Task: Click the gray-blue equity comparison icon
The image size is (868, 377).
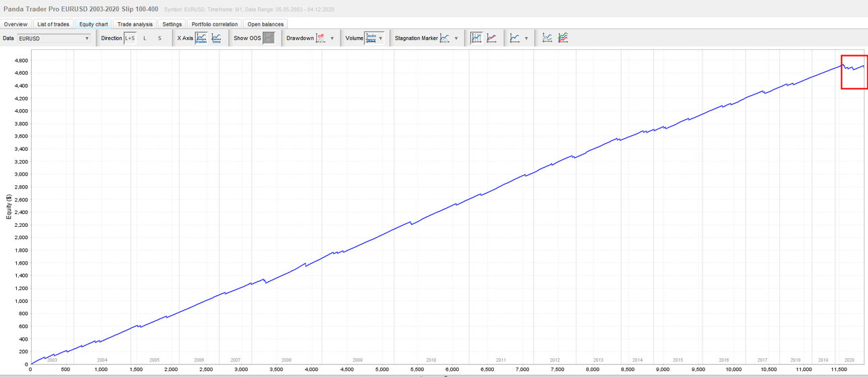Action: point(548,38)
